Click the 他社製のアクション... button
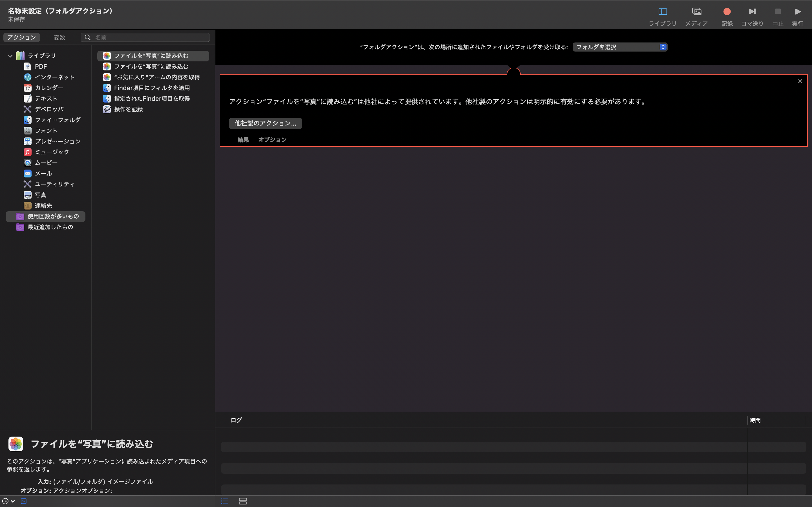The height and width of the screenshot is (507, 812). tap(265, 123)
